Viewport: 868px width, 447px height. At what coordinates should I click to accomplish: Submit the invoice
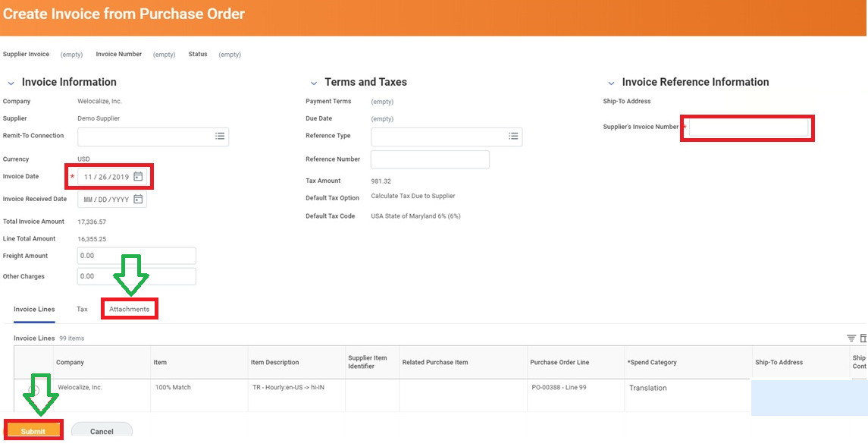pyautogui.click(x=33, y=430)
